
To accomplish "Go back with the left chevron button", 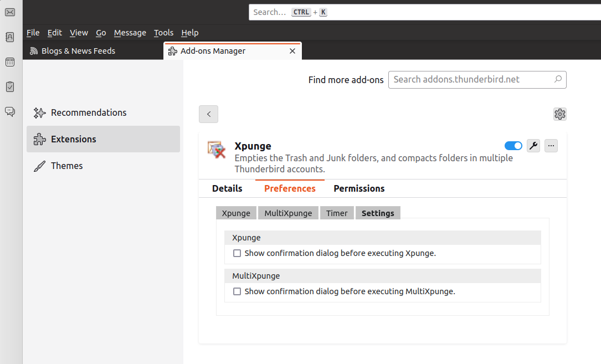I will (x=209, y=114).
